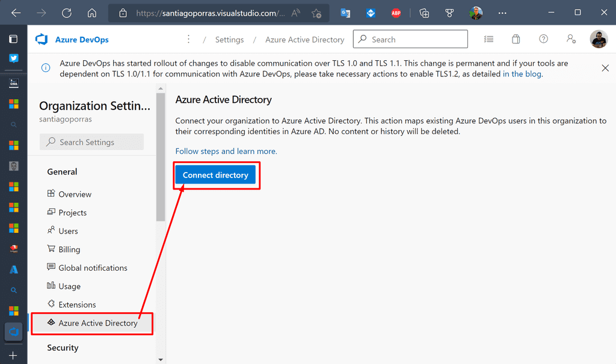Open the User settings icon
This screenshot has height=364, width=616.
(x=571, y=39)
